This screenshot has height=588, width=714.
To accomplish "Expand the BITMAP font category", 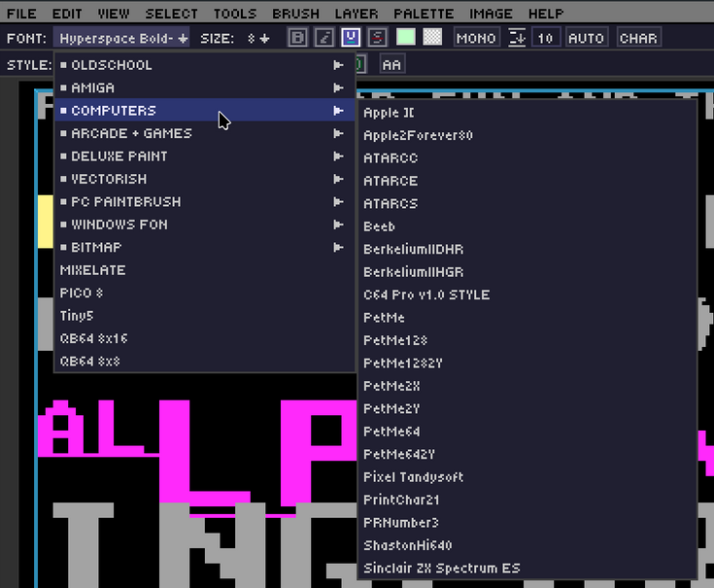I will 204,247.
